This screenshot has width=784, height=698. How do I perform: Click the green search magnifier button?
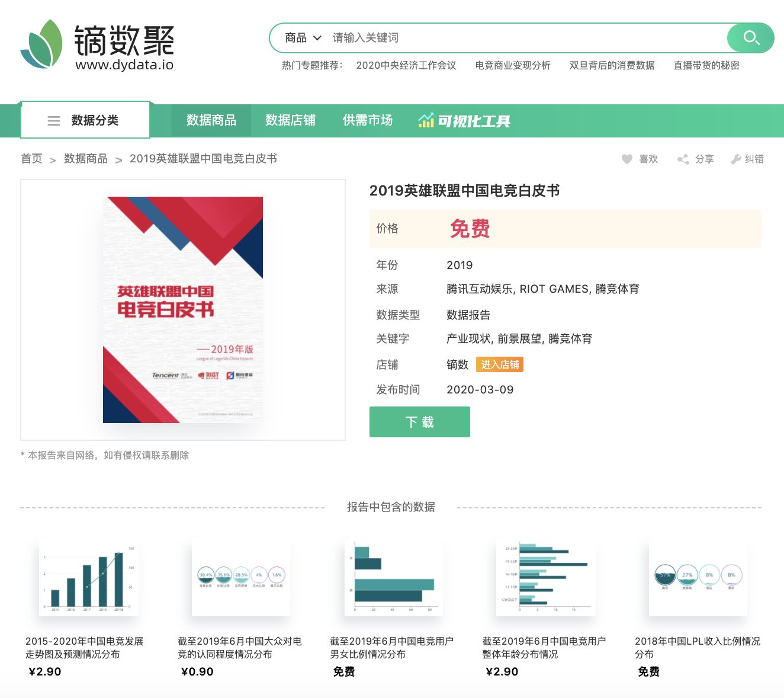click(750, 38)
